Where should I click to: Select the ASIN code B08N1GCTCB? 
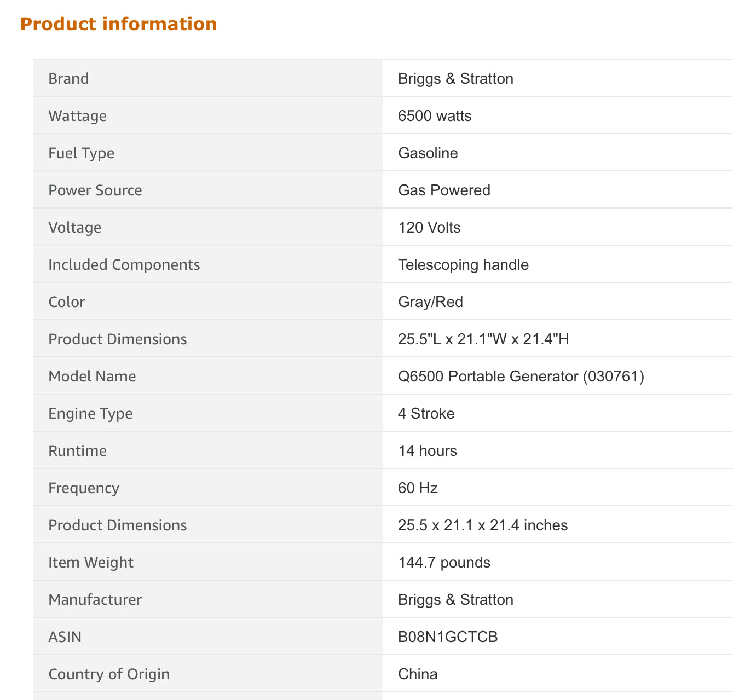pyautogui.click(x=448, y=637)
